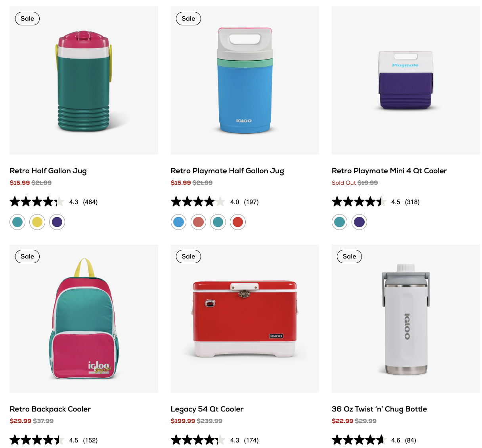Viewport: 482px width, 448px height.
Task: Click the Retro Backpack Cooler image
Action: coord(84,319)
